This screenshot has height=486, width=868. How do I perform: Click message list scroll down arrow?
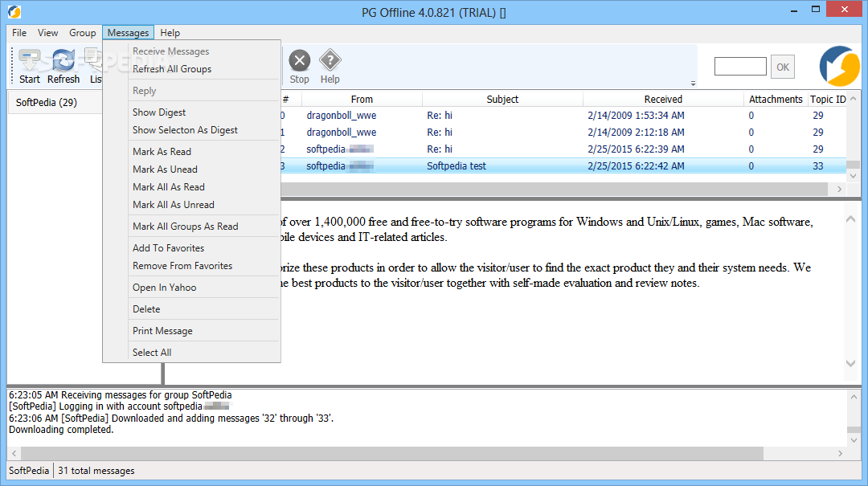853,176
